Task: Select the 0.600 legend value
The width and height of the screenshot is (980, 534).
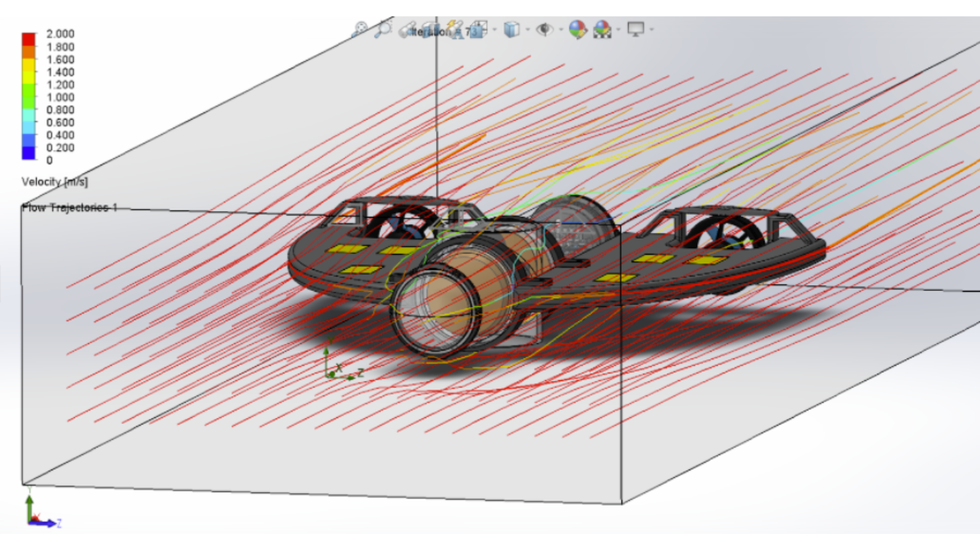Action: [60, 123]
